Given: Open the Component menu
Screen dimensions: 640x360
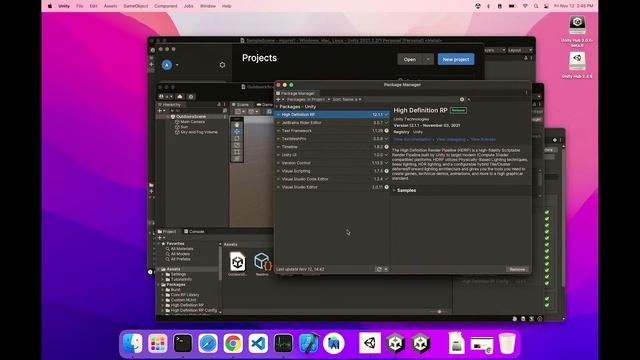Looking at the screenshot, I should (166, 6).
